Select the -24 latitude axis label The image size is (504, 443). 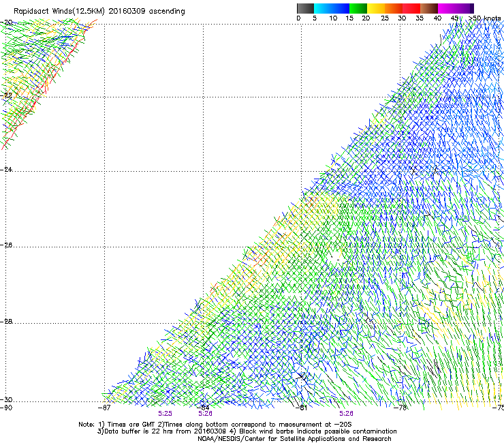click(x=6, y=170)
